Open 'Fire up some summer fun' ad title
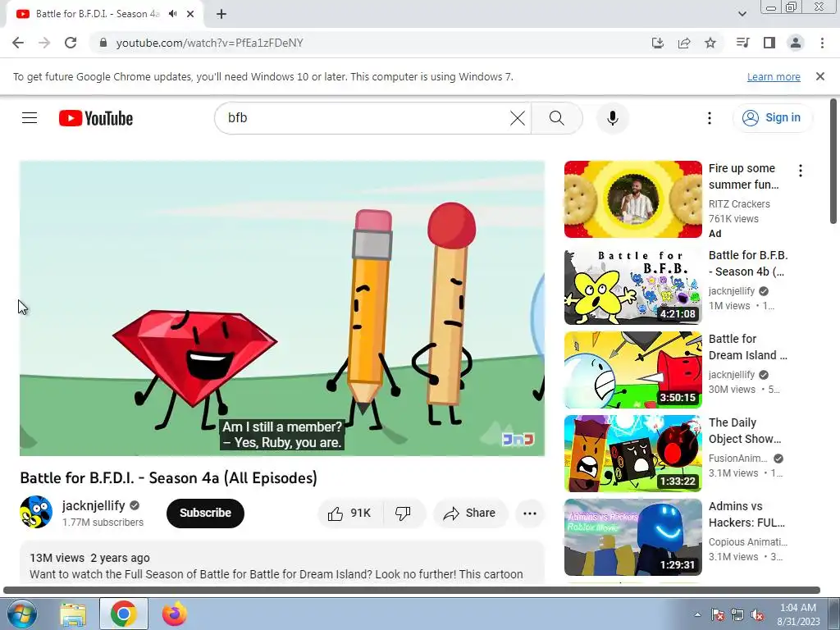The height and width of the screenshot is (630, 840). click(743, 176)
